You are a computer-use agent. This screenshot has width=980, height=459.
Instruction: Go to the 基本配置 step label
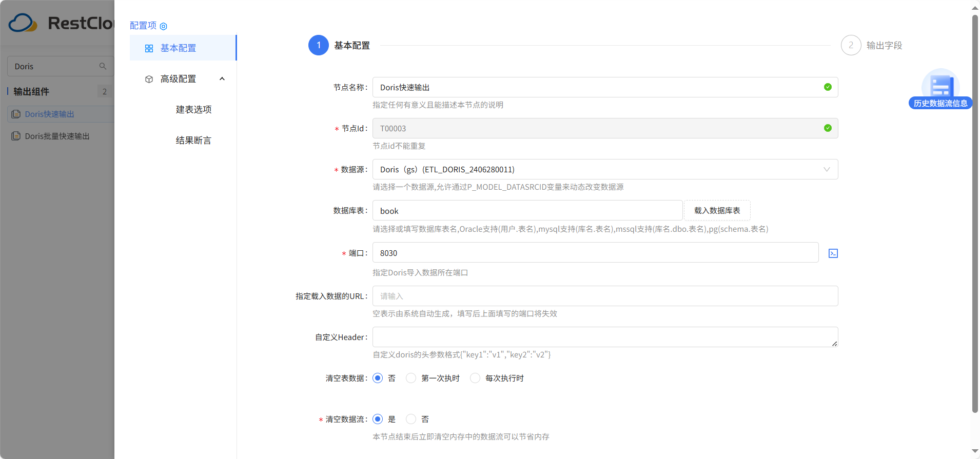[352, 46]
